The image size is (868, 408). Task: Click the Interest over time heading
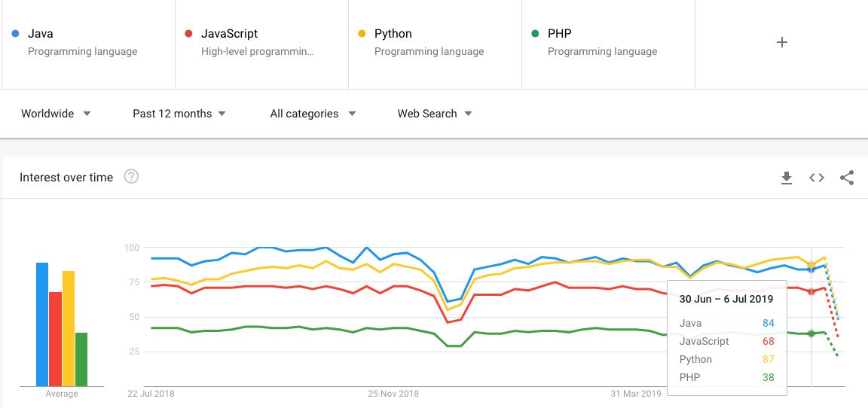pos(66,178)
